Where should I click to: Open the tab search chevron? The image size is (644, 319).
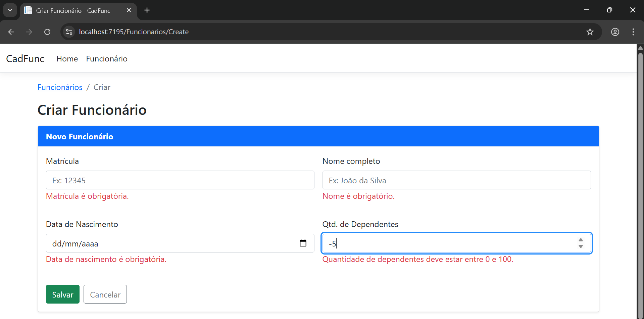(10, 10)
